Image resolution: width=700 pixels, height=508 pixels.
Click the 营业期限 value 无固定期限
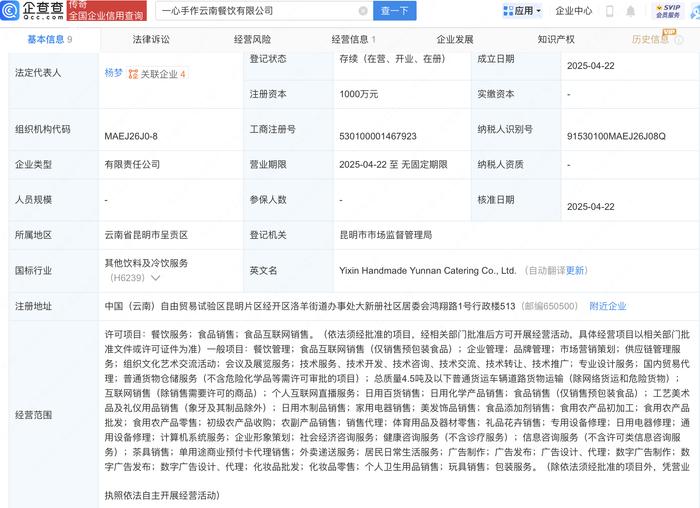pyautogui.click(x=424, y=164)
